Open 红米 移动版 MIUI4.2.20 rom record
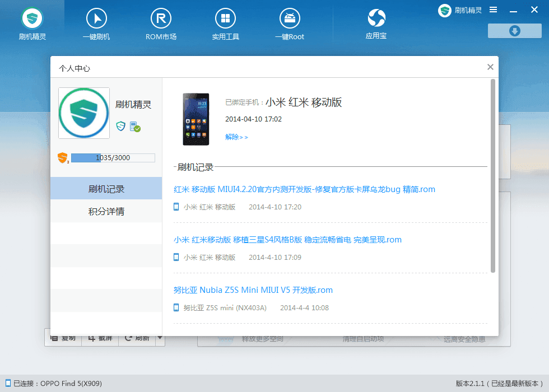The width and height of the screenshot is (549, 392). click(304, 189)
